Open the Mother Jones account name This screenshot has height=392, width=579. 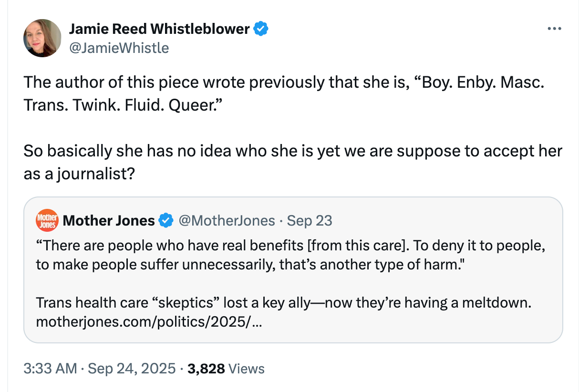pyautogui.click(x=109, y=221)
